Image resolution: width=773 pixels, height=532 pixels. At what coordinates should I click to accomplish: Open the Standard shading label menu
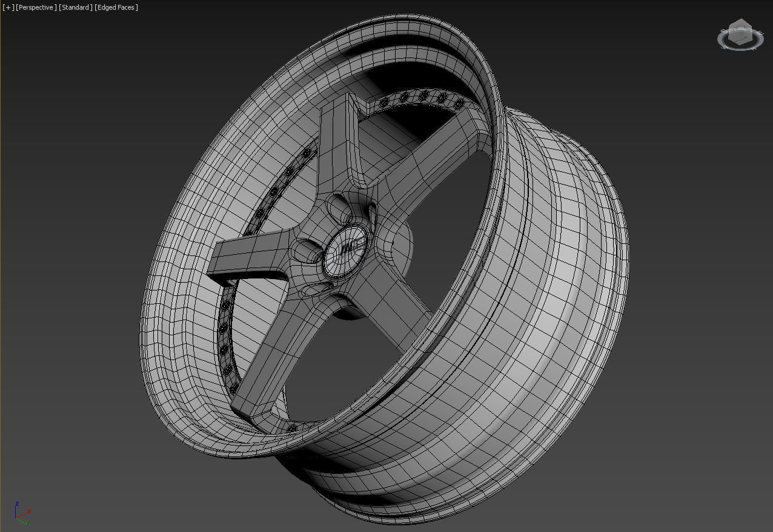76,7
